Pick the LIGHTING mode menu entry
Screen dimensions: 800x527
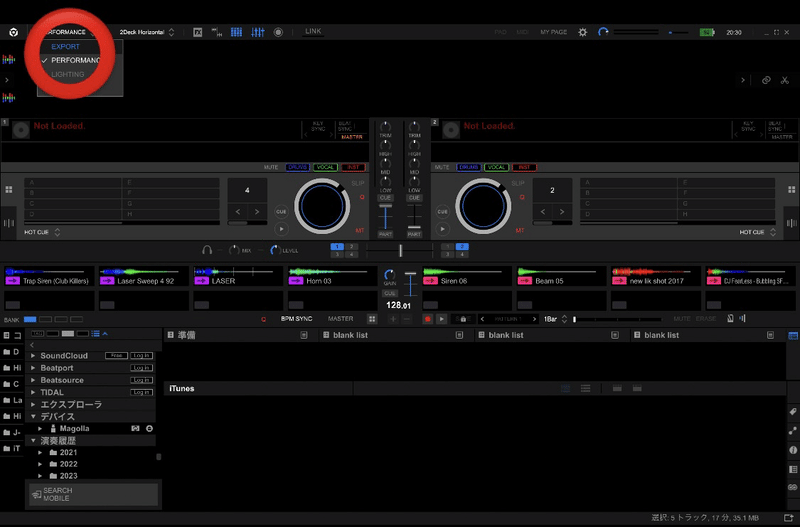coord(67,74)
